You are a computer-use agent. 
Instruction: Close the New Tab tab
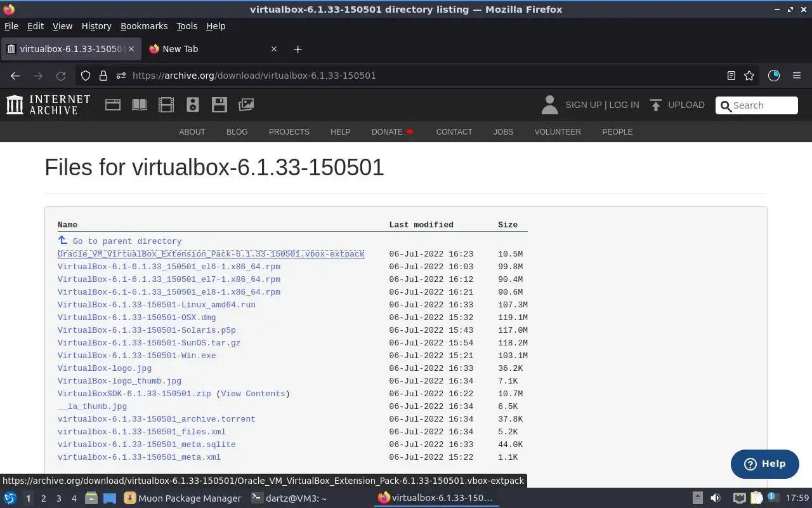pyautogui.click(x=274, y=49)
